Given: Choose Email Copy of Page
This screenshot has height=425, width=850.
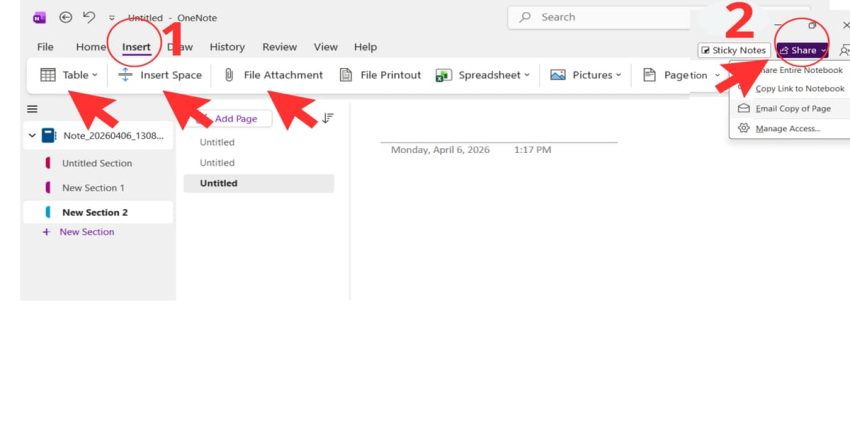Looking at the screenshot, I should click(792, 108).
